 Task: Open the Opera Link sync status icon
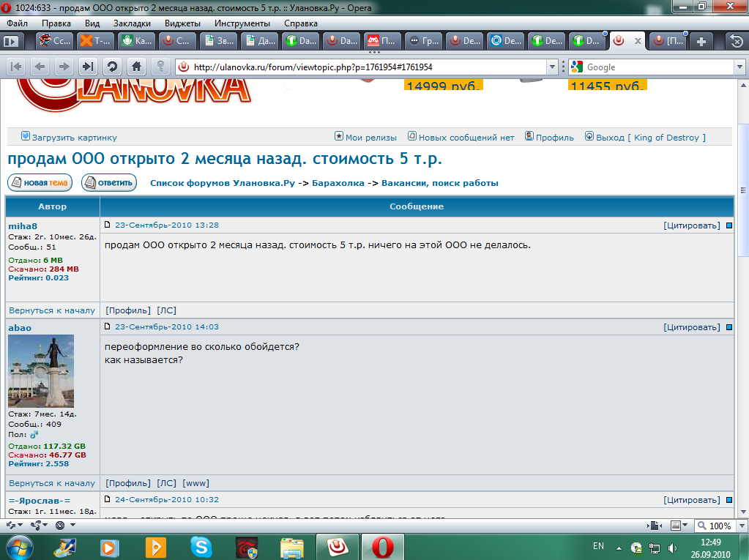[14, 526]
